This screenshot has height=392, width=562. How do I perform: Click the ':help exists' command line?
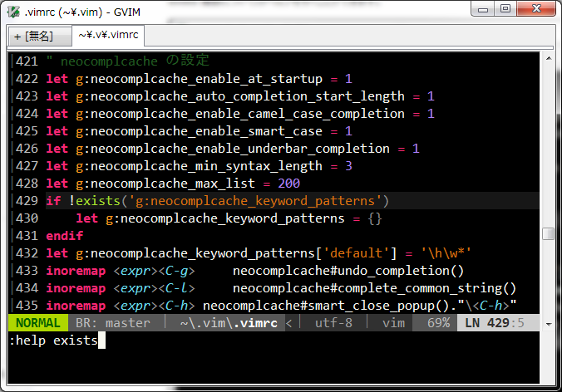point(54,341)
